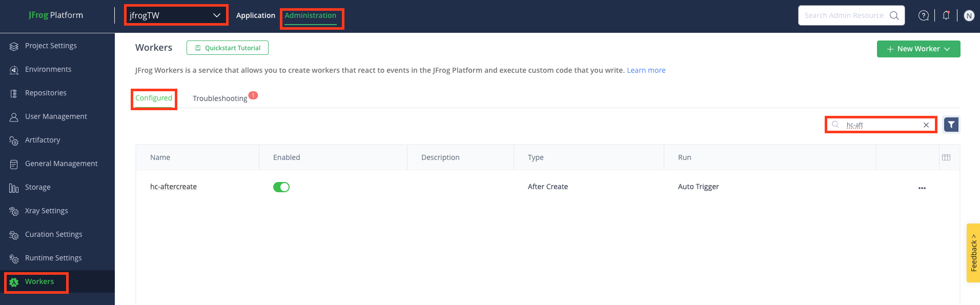Screen dimensions: 980x305
Task: Clear the hc-aft search text
Action: 926,125
